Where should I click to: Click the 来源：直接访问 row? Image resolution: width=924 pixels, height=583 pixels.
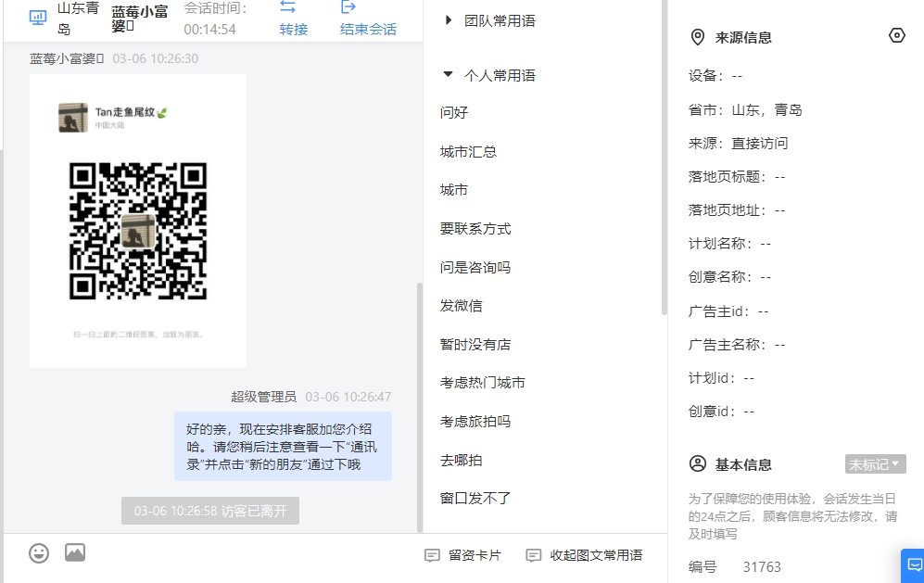coord(739,144)
